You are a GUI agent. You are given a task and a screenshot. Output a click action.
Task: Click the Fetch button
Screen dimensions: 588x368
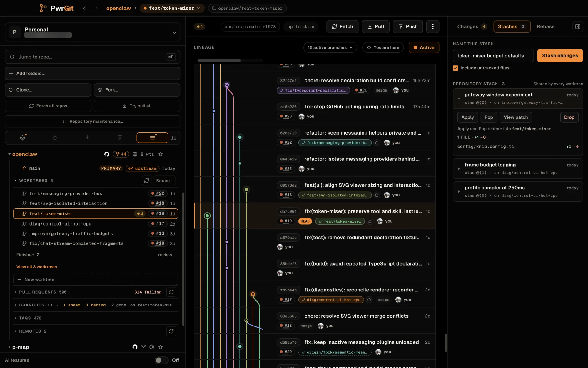[x=342, y=26]
